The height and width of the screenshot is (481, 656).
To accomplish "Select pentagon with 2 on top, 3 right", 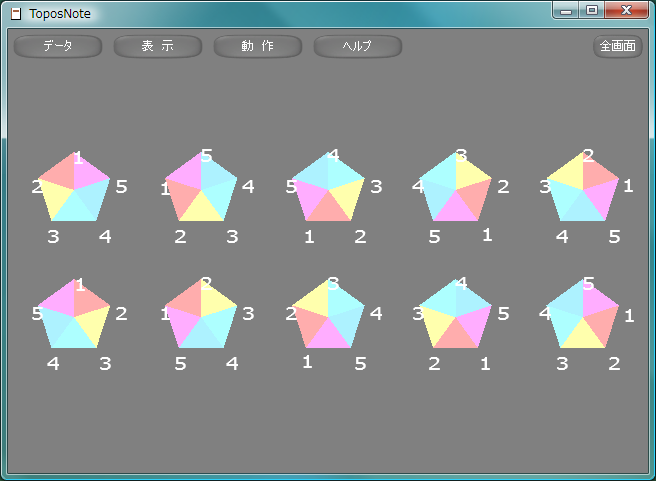I will [201, 314].
